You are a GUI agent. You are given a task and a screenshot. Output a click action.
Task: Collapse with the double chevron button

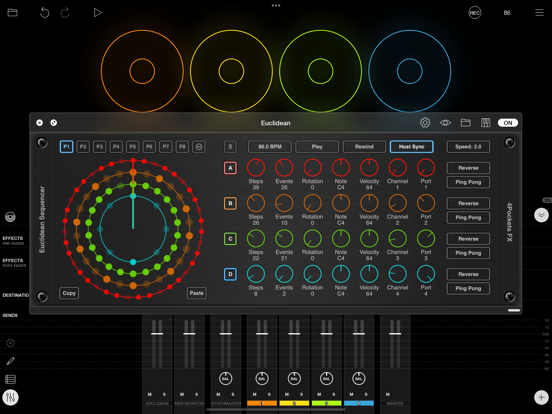click(x=541, y=215)
